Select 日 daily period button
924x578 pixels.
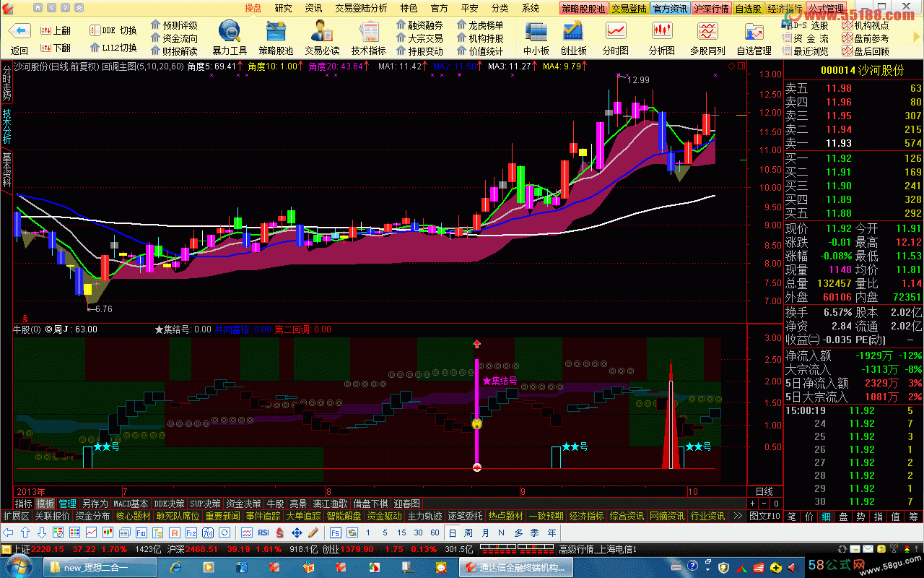452,532
